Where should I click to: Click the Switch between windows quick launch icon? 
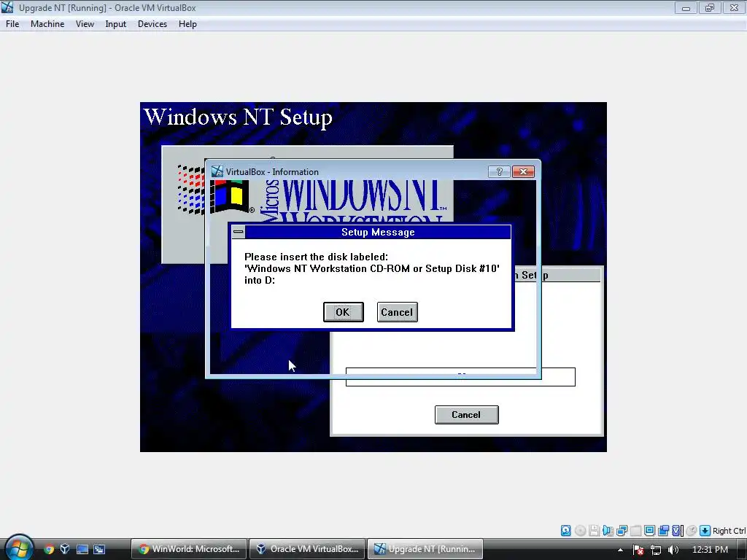tap(99, 549)
